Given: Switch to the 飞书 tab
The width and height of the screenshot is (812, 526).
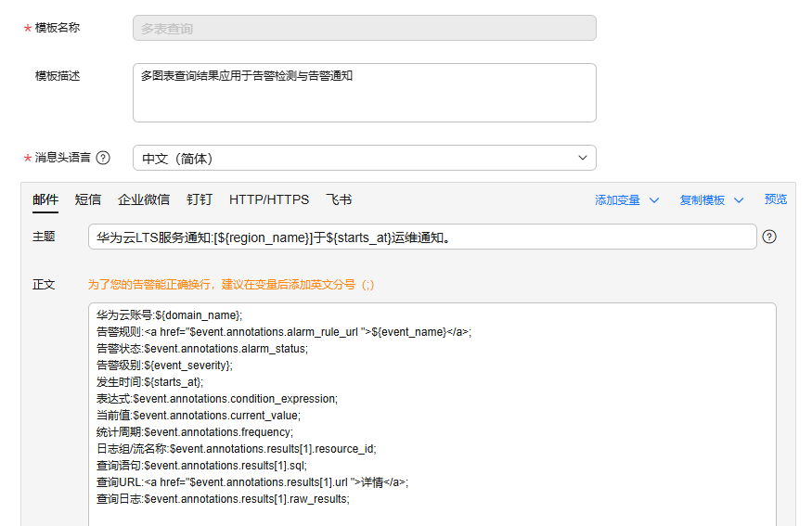Looking at the screenshot, I should (340, 199).
